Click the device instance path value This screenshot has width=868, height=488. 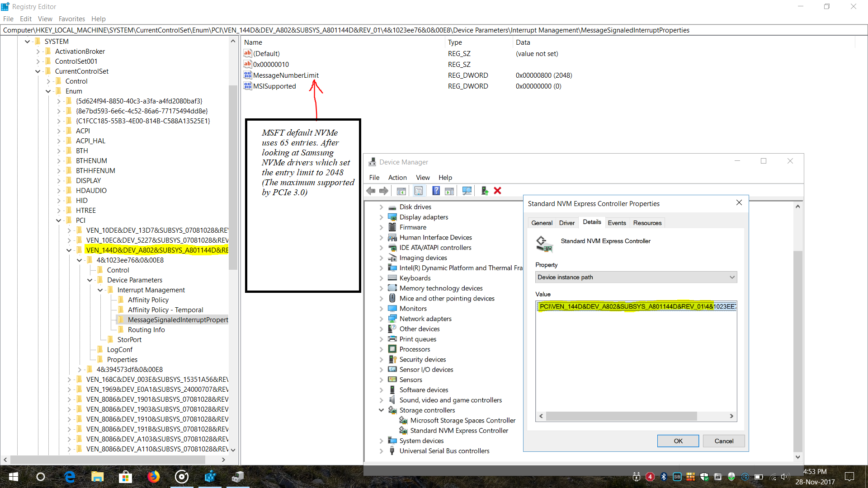[x=637, y=306]
